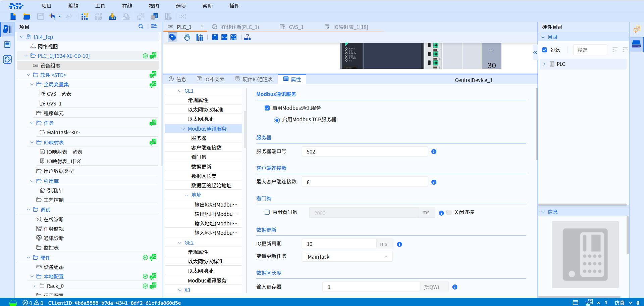This screenshot has height=306, width=644.
Task: Click the IO更新周期 input field
Action: click(x=339, y=244)
